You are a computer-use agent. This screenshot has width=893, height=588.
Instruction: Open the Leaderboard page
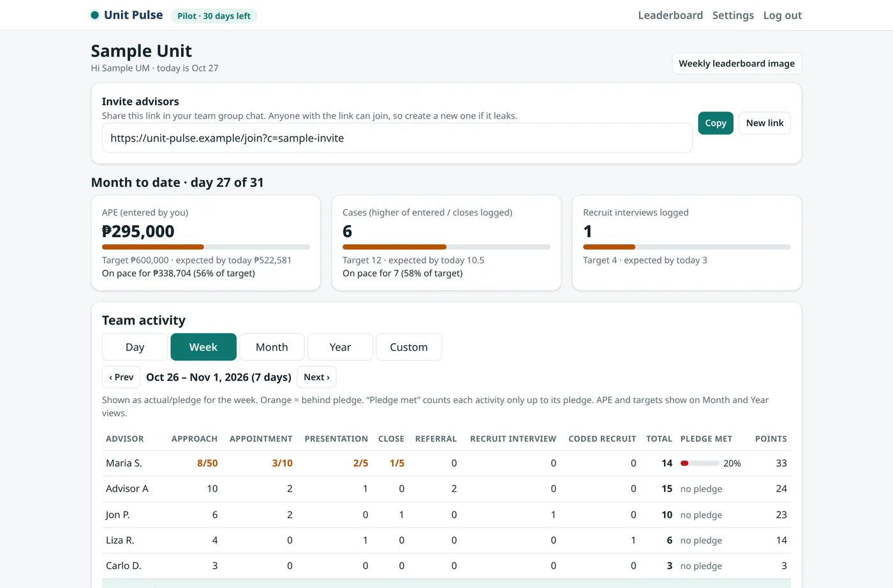(670, 15)
